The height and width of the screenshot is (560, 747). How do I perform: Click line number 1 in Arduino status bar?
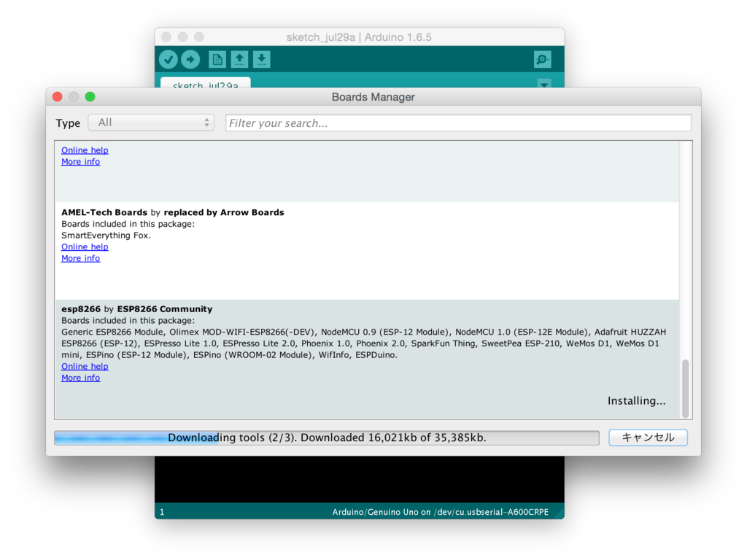point(162,512)
